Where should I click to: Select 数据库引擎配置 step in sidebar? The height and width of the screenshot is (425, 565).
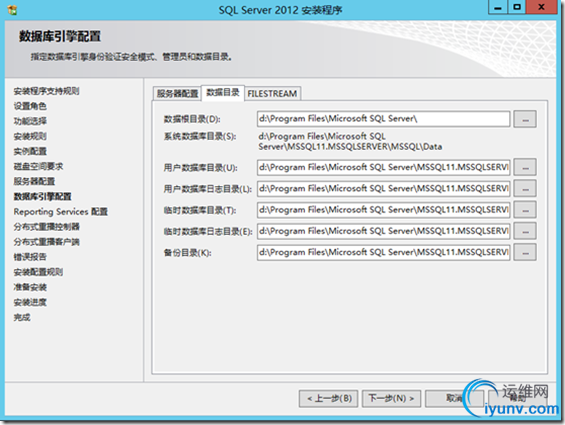pos(43,196)
